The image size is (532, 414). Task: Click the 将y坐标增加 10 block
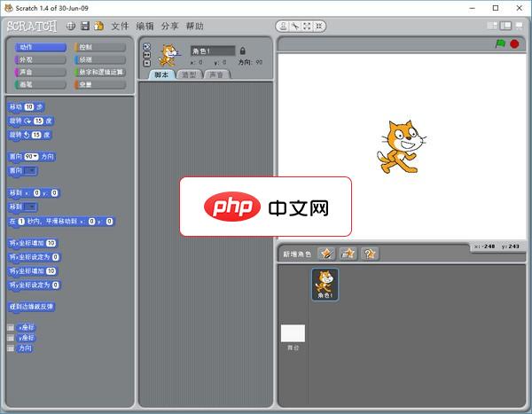click(33, 271)
